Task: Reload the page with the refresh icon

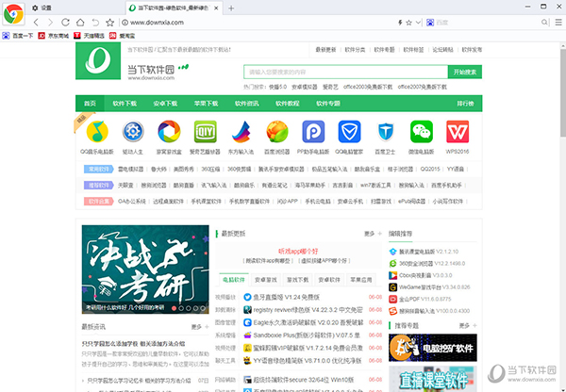Action: [x=65, y=23]
